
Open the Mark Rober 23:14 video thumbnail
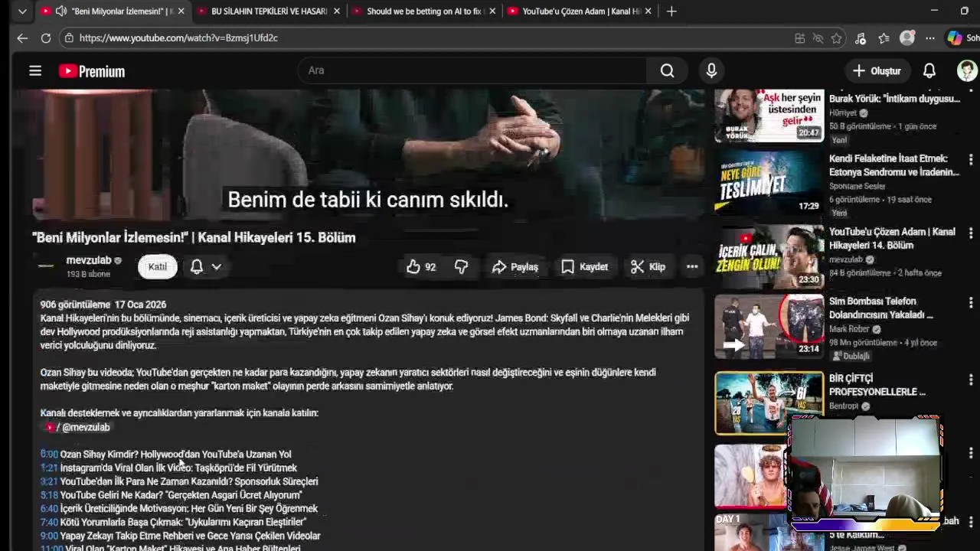pos(769,326)
